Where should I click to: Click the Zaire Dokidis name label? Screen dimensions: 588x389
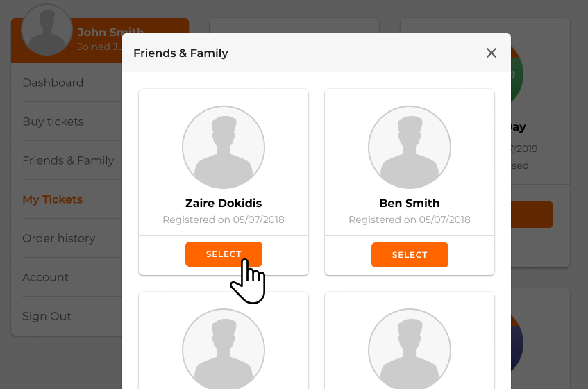click(x=224, y=204)
